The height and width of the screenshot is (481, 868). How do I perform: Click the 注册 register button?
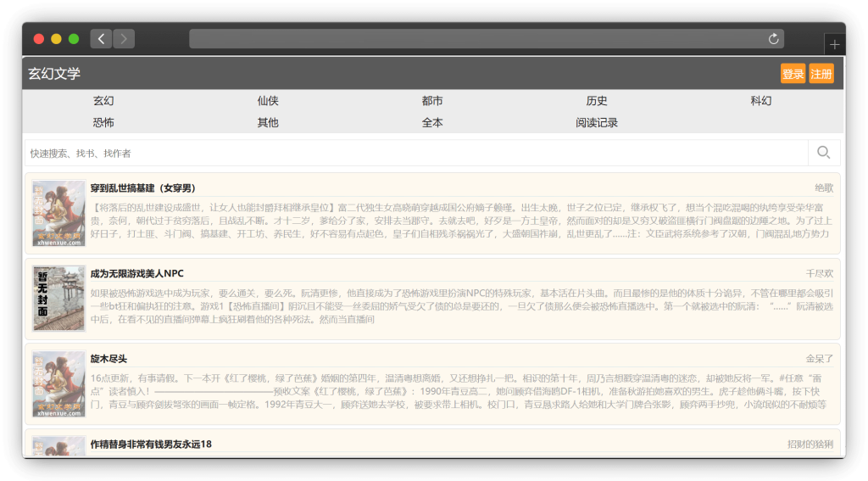[x=821, y=74]
